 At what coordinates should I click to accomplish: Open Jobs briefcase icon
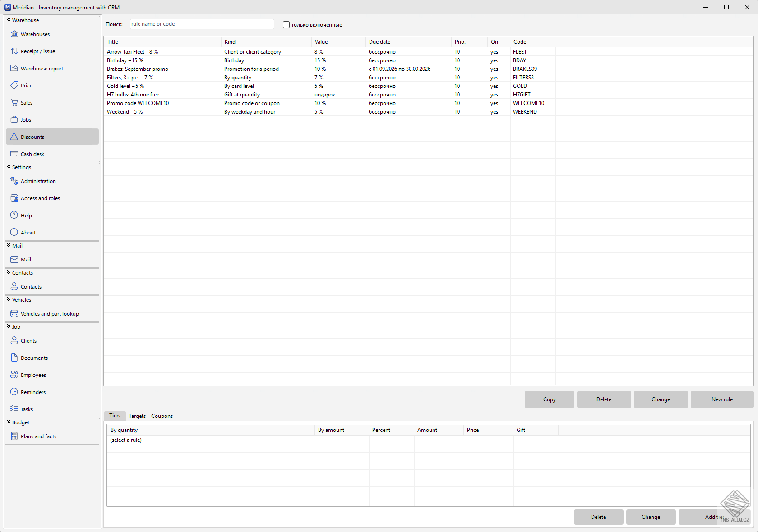tap(14, 120)
